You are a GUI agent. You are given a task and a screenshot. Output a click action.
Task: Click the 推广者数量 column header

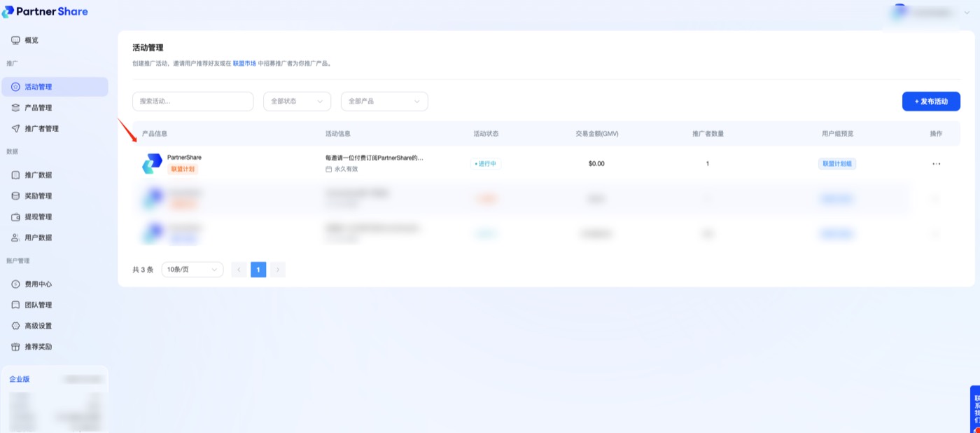point(708,134)
